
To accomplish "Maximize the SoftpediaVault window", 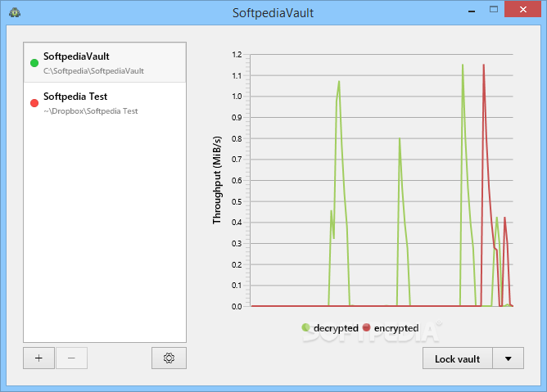I will pos(494,10).
